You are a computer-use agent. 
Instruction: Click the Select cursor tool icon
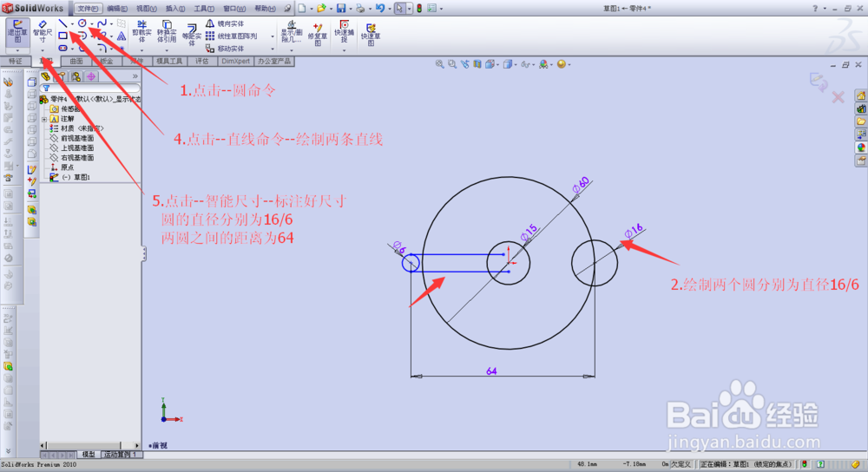[x=399, y=9]
